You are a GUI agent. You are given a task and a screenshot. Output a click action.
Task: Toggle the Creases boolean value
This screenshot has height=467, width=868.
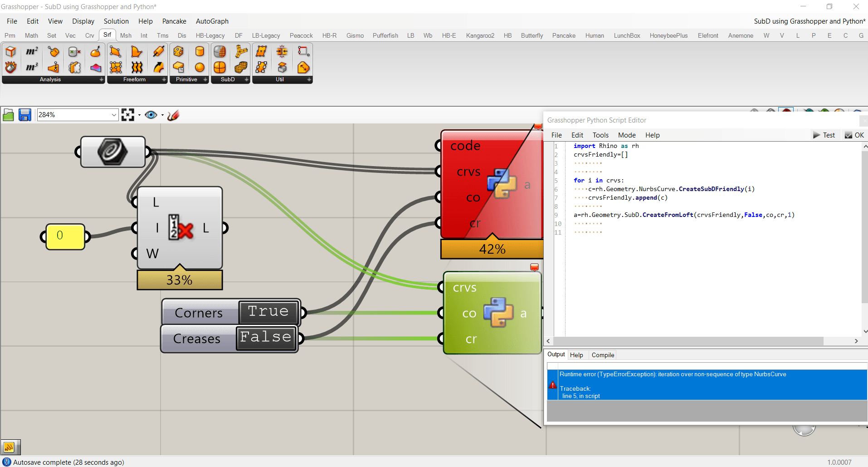[266, 338]
